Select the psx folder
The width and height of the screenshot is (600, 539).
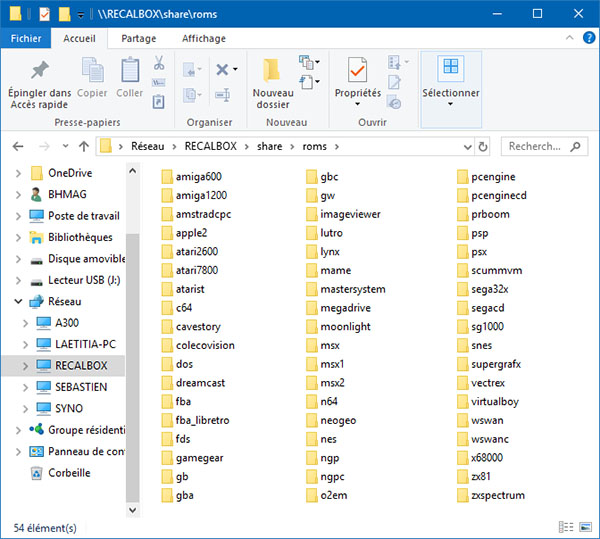(472, 252)
